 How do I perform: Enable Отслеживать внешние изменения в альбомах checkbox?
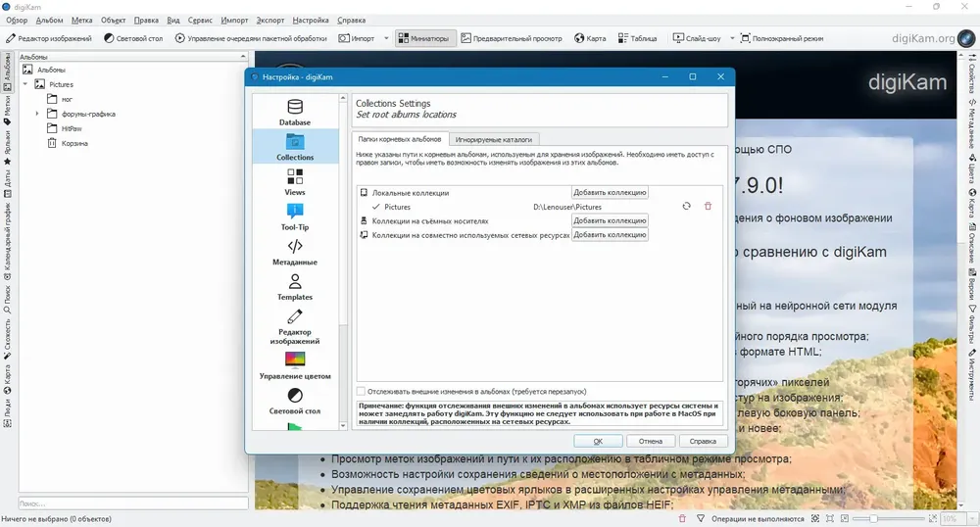361,392
